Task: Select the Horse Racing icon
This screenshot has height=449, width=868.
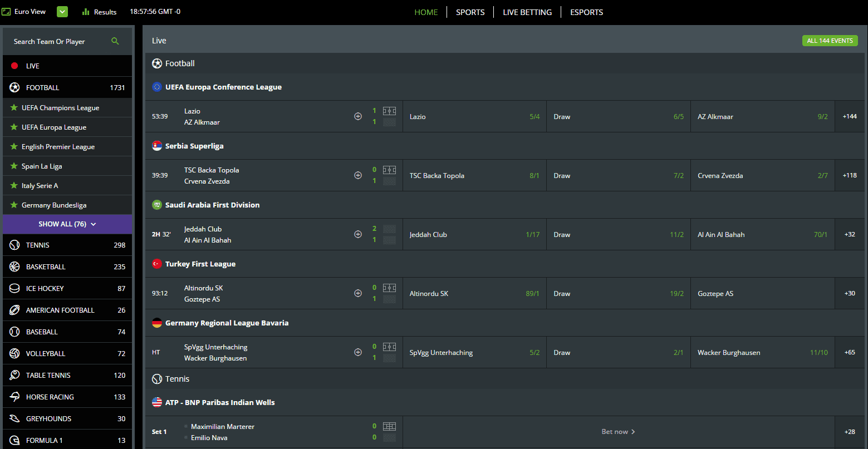Action: (x=14, y=397)
